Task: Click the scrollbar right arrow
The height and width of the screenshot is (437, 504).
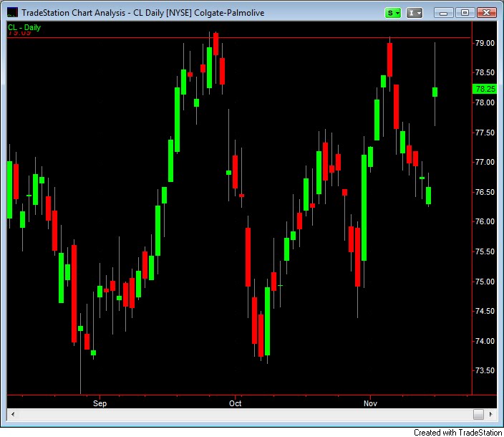Action: pos(491,414)
